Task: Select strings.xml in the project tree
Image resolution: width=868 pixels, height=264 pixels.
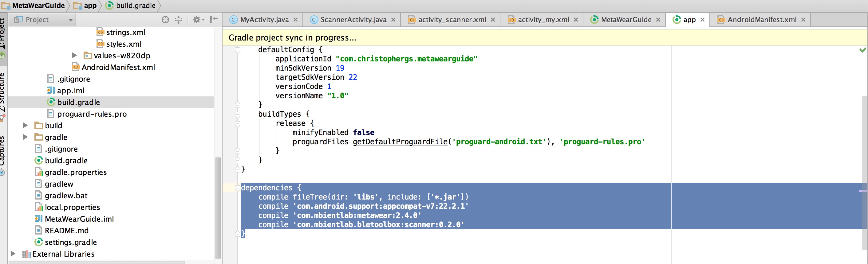Action: pyautogui.click(x=126, y=32)
